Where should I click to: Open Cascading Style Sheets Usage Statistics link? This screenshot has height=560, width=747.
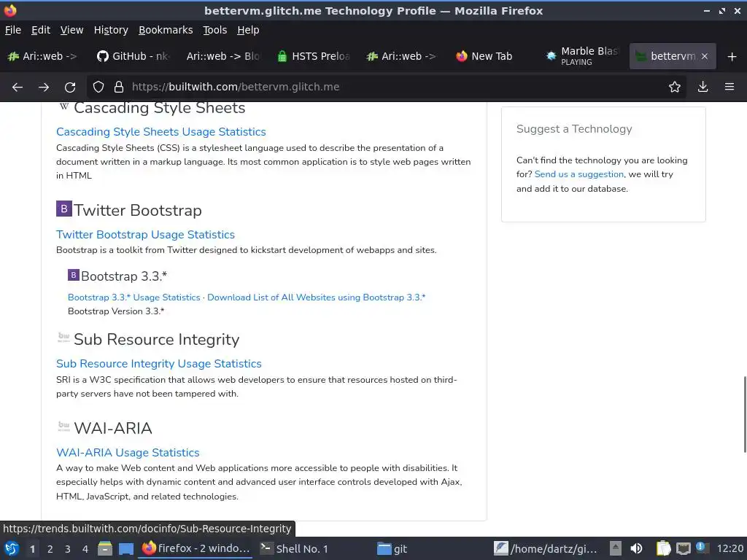(161, 132)
